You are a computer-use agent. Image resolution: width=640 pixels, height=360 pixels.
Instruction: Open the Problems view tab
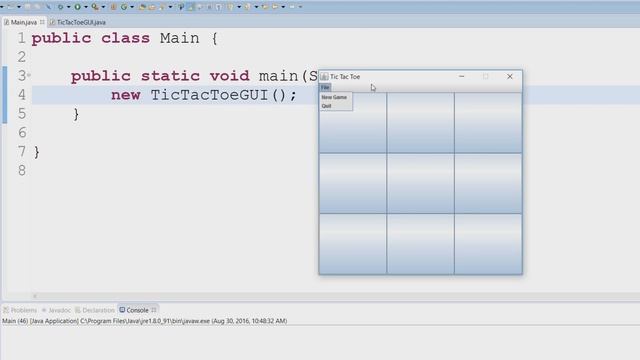click(x=20, y=310)
